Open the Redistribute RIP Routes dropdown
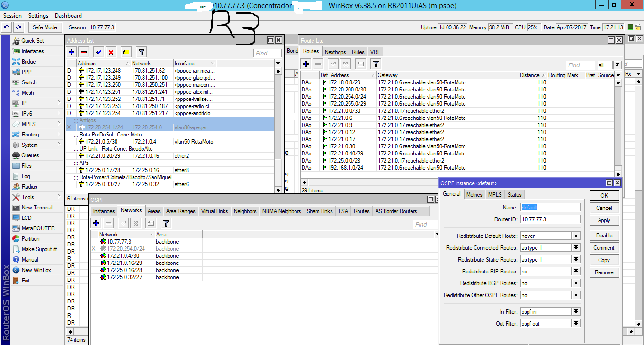Image resolution: width=644 pixels, height=345 pixels. pyautogui.click(x=576, y=271)
